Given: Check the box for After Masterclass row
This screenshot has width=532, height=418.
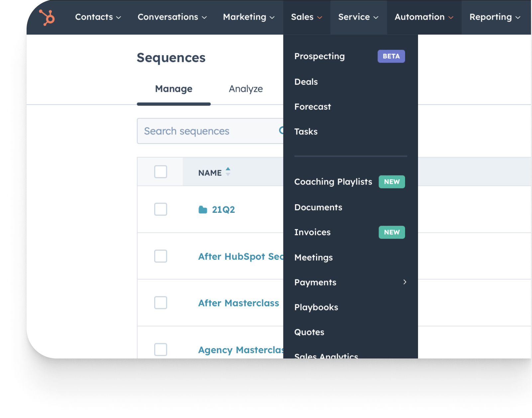Looking at the screenshot, I should [160, 303].
